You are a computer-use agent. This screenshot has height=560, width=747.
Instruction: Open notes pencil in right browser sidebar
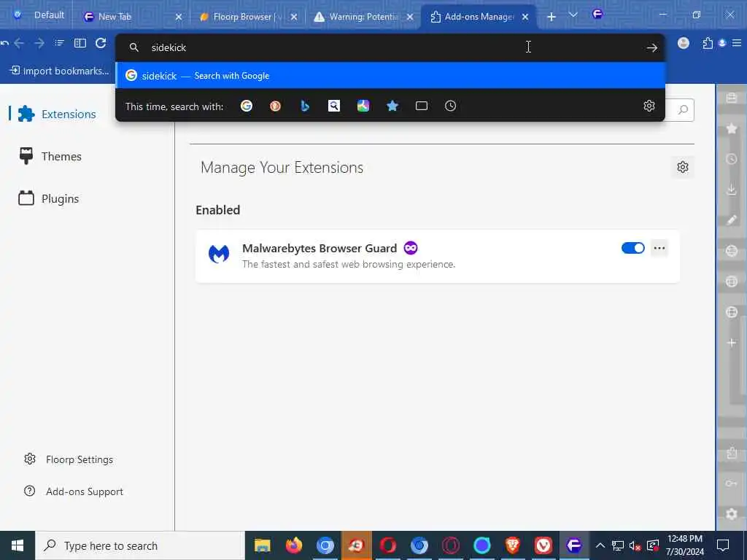click(x=732, y=220)
